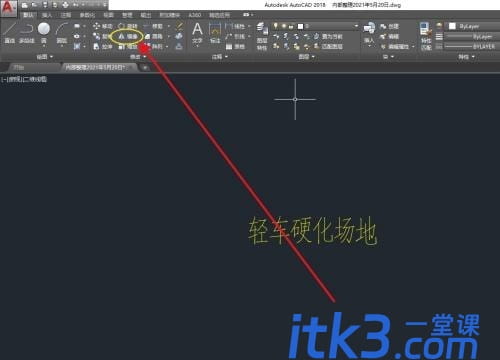500x360 pixels.
Task: Click the Table (表格) annotation tool
Action: coord(236,47)
